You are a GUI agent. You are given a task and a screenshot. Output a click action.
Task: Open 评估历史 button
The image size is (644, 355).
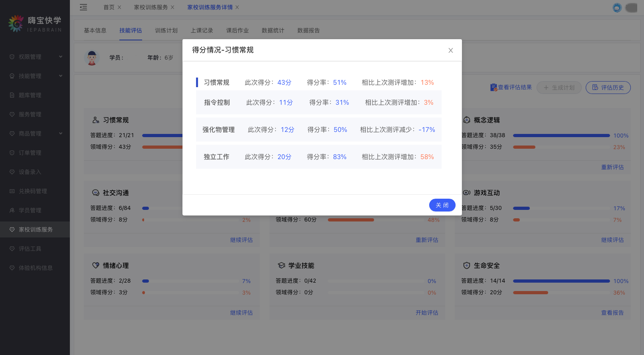click(608, 88)
